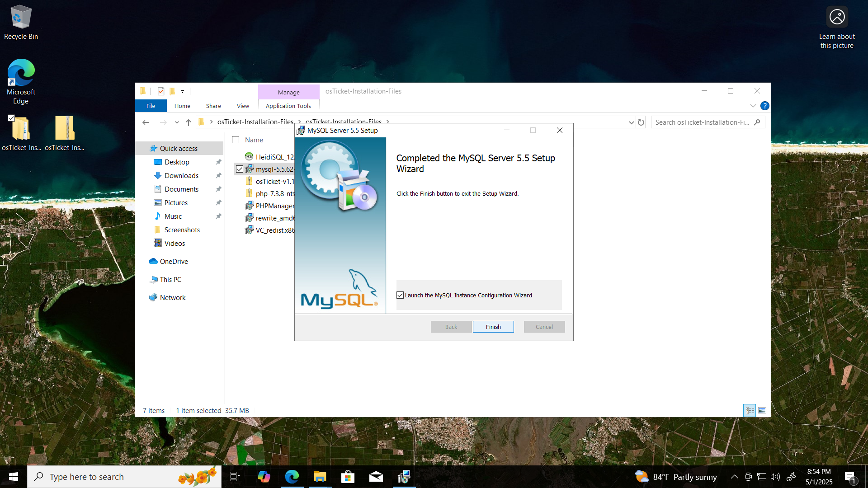This screenshot has height=488, width=868.
Task: Open Pictures in navigation pane
Action: point(176,202)
